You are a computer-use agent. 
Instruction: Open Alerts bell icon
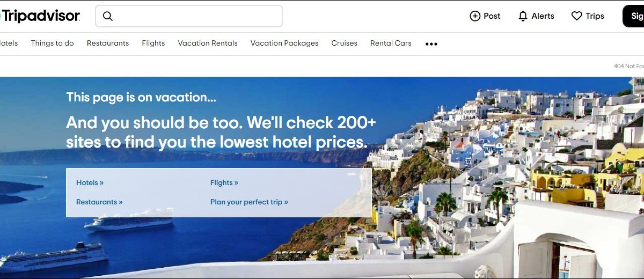523,16
